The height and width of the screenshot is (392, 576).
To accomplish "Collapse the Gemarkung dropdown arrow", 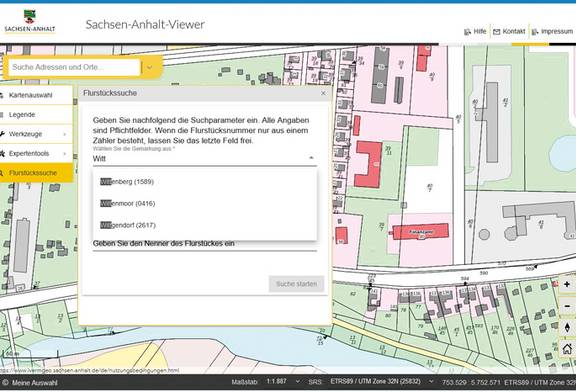I will point(311,158).
